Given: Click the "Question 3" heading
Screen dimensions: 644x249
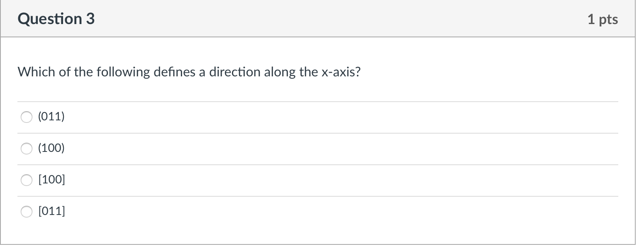Looking at the screenshot, I should [x=56, y=19].
